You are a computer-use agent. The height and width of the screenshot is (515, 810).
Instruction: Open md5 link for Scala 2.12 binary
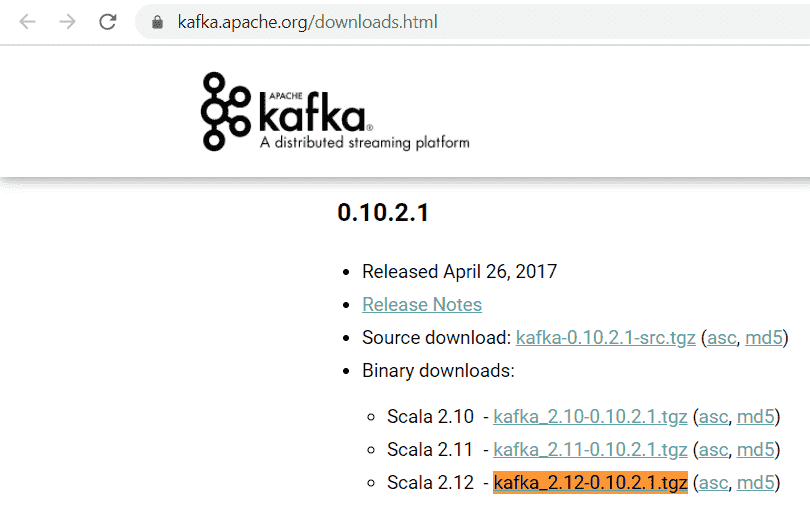click(x=755, y=483)
